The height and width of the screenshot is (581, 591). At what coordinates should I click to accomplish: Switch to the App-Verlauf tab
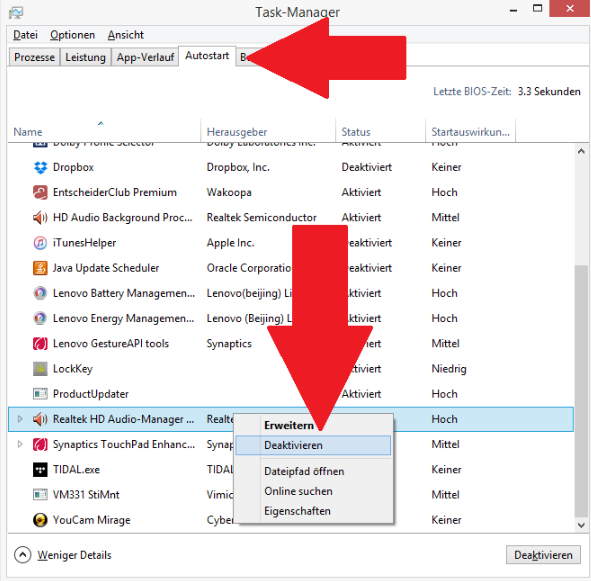coord(145,57)
